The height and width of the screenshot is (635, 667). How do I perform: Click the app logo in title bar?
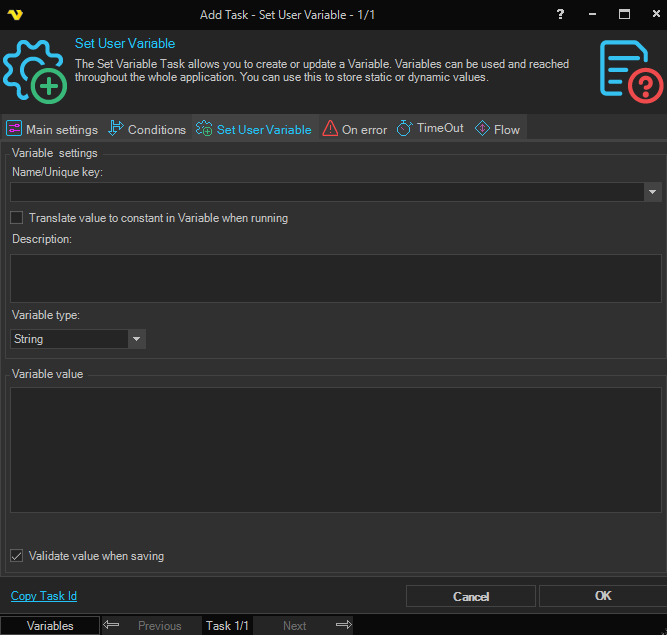click(16, 14)
